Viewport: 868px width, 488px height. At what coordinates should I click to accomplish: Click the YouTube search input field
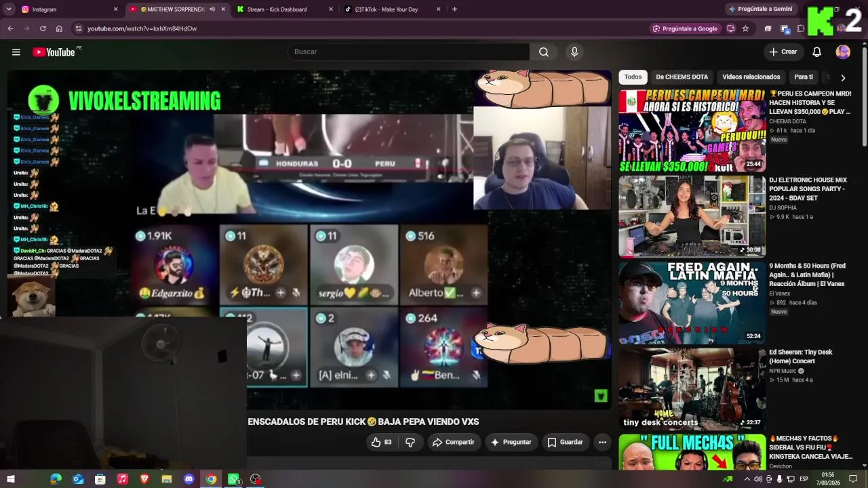click(x=408, y=52)
